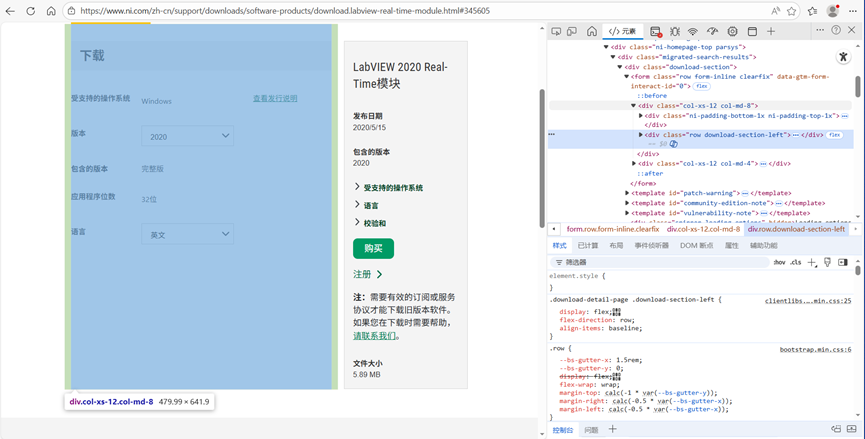
Task: Open the version dropdown showing 2020
Action: [x=188, y=136]
